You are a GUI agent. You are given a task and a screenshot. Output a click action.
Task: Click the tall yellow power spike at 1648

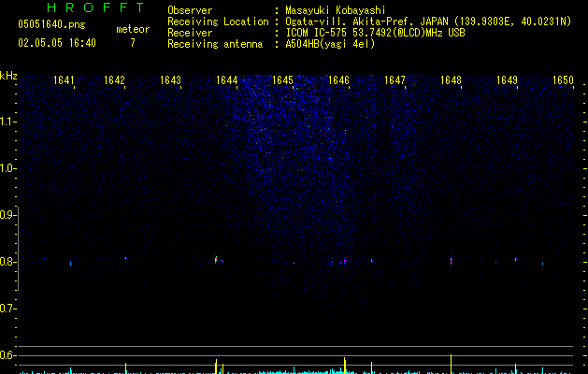click(452, 364)
